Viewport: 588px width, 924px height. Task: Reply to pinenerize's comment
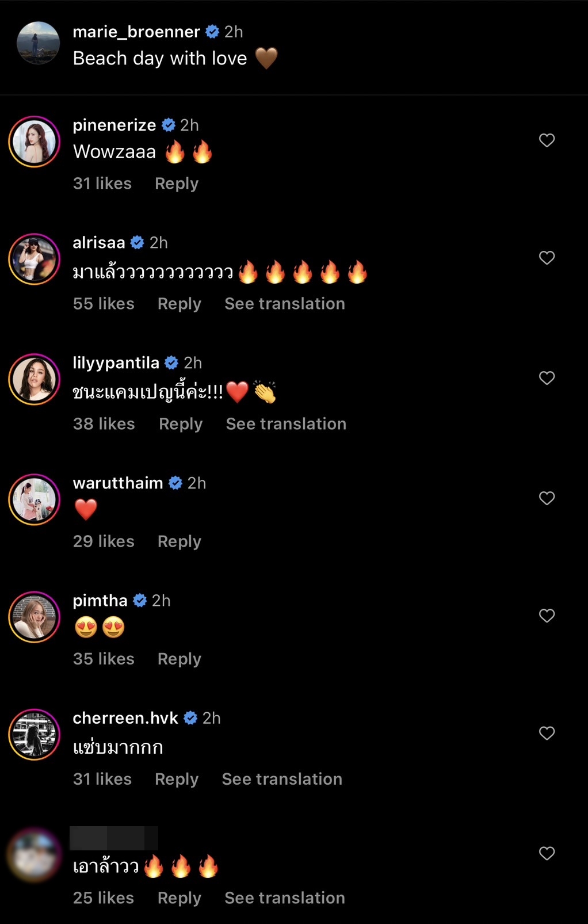[177, 184]
